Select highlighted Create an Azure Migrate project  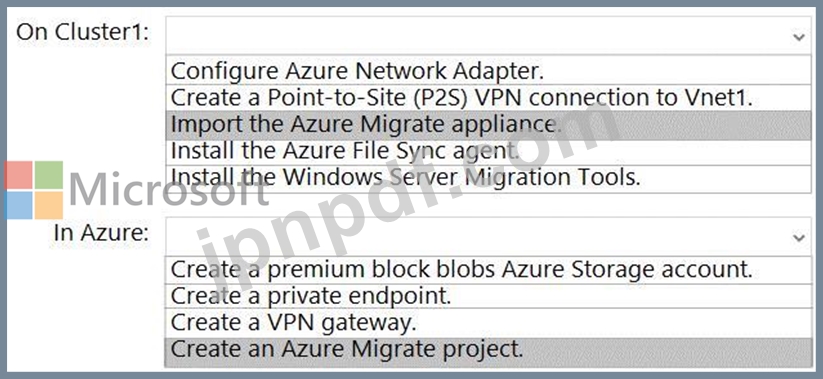point(489,350)
